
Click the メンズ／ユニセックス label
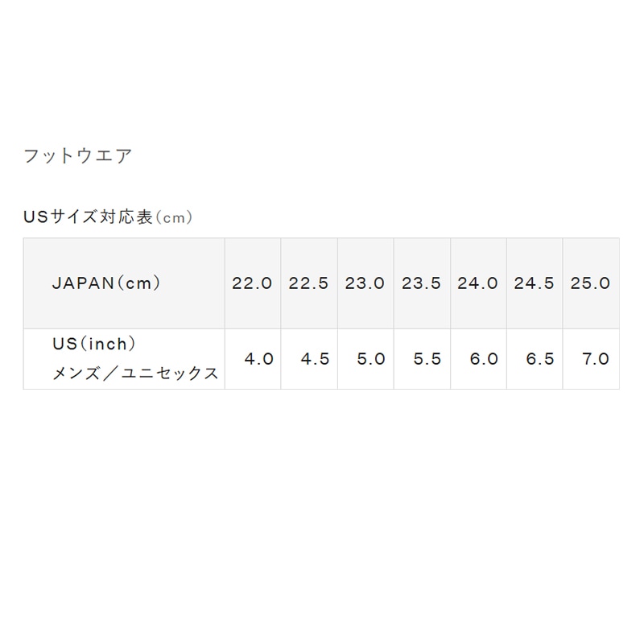click(x=134, y=374)
